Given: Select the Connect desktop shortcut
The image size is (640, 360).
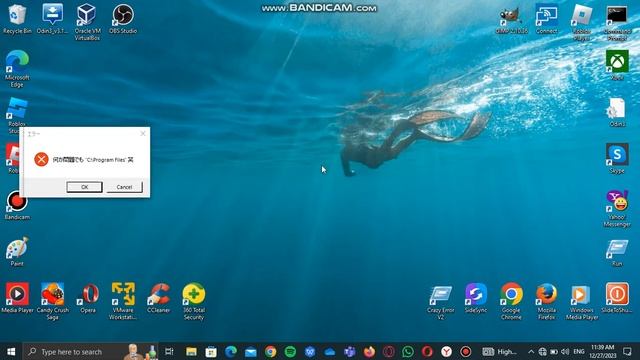Looking at the screenshot, I should 547,20.
